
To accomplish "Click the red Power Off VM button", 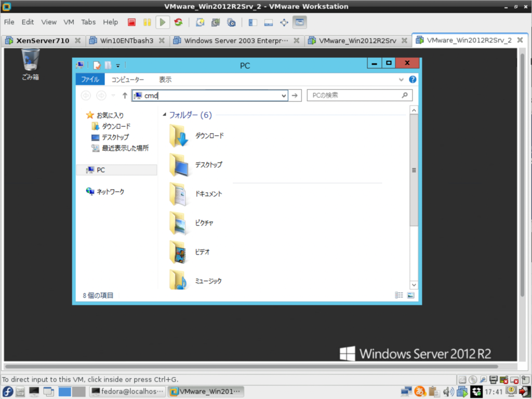I will click(x=131, y=22).
